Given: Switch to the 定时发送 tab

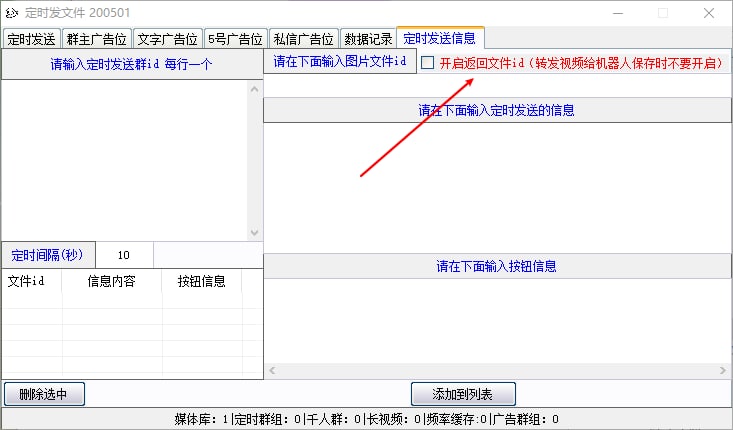Looking at the screenshot, I should [32, 39].
